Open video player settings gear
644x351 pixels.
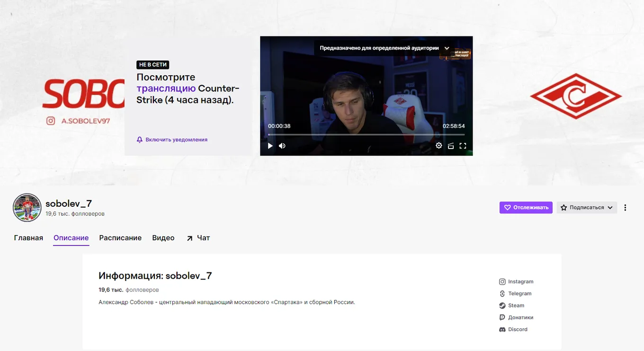pyautogui.click(x=439, y=146)
